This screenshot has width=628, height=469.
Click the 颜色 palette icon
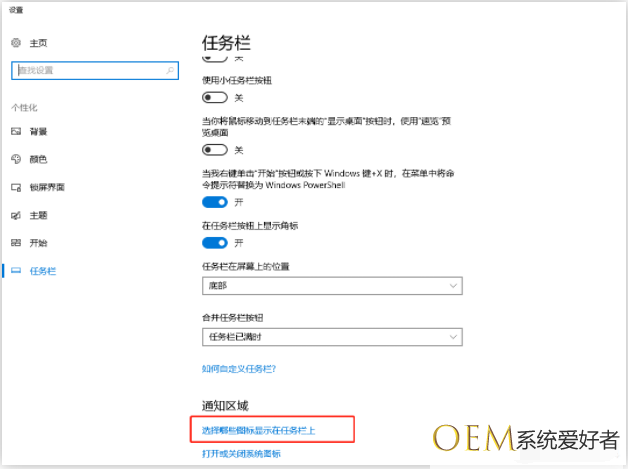pos(16,159)
